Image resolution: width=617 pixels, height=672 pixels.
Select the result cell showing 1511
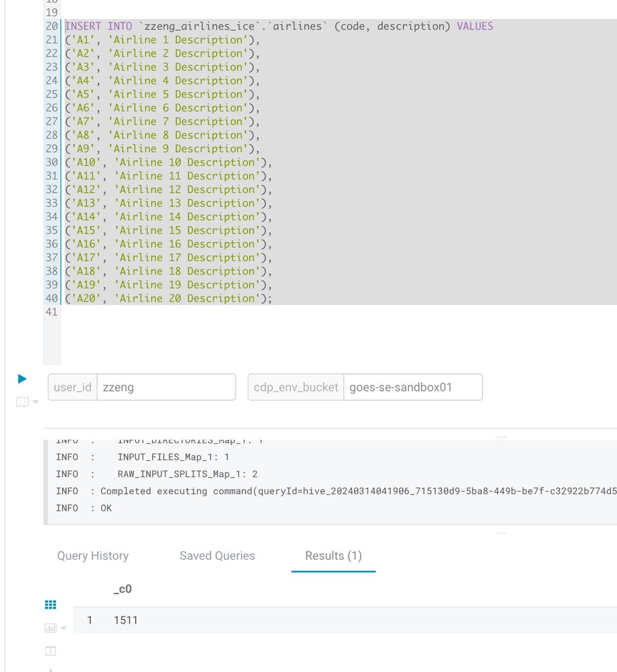126,620
